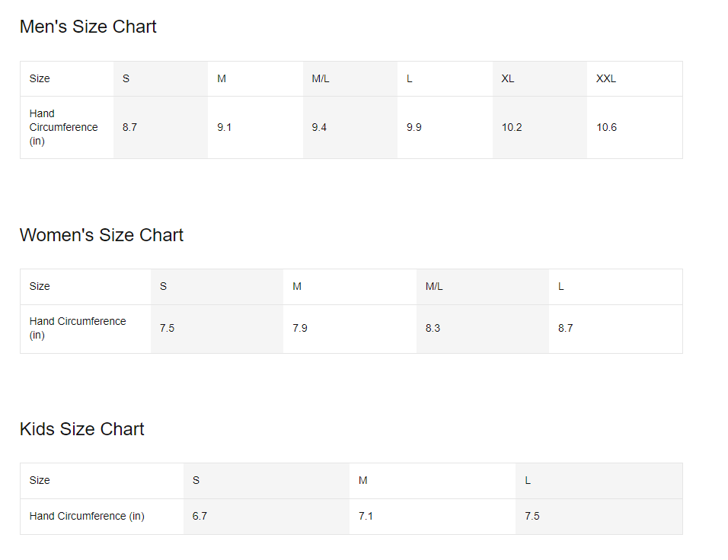Image resolution: width=728 pixels, height=560 pixels.
Task: Click the 9.4 value under men's M/L
Action: pos(319,128)
